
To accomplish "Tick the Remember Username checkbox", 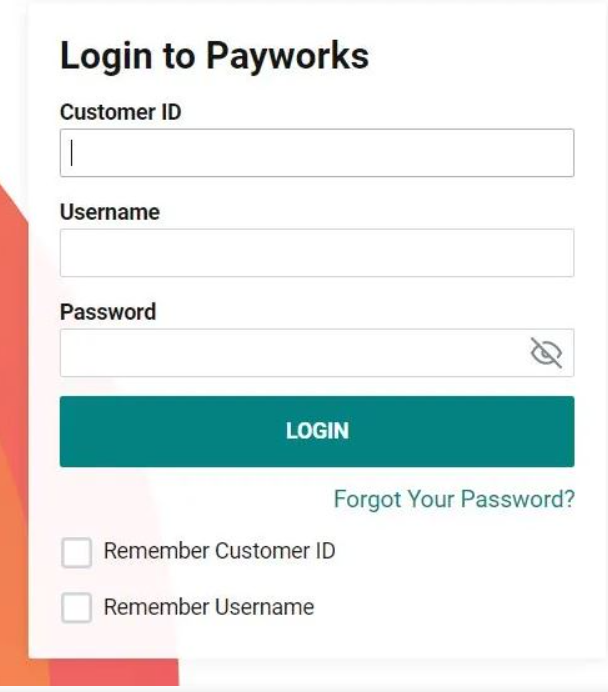I will pyautogui.click(x=77, y=608).
